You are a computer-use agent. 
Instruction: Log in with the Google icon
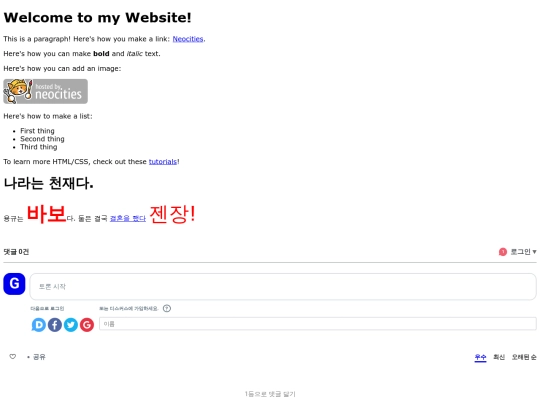point(87,325)
